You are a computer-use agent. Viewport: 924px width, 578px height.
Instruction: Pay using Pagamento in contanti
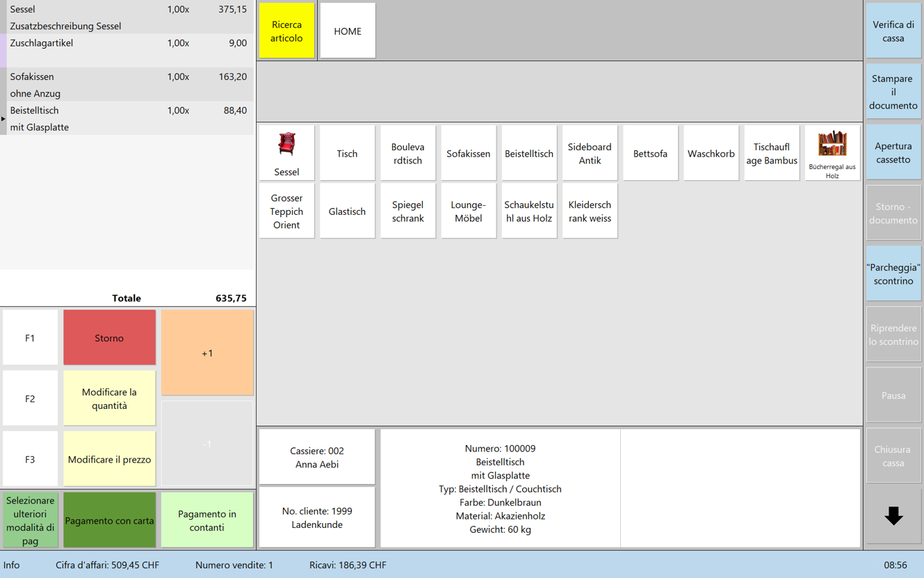(x=206, y=520)
